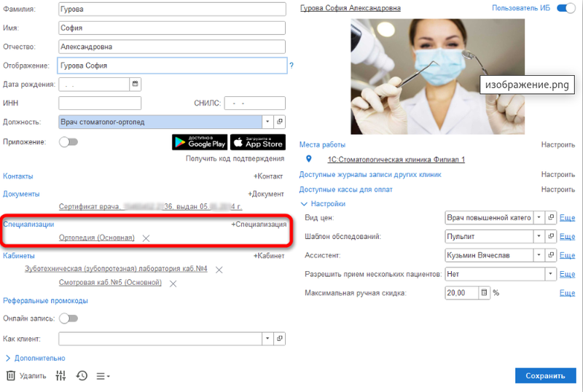Open the Вид цен record form icon

(x=551, y=217)
